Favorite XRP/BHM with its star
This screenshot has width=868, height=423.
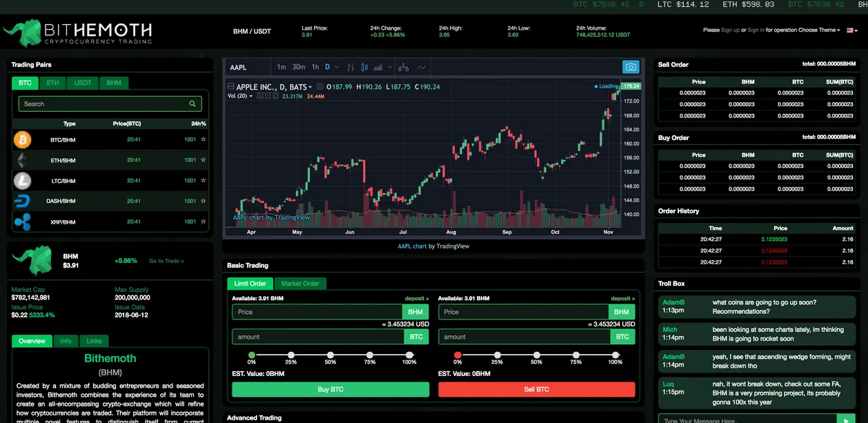point(203,222)
